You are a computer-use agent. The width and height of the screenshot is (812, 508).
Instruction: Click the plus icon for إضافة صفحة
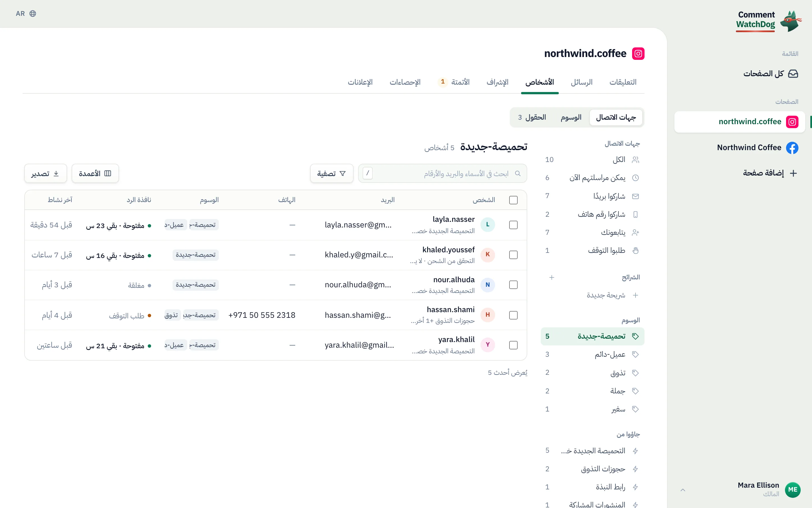click(793, 173)
